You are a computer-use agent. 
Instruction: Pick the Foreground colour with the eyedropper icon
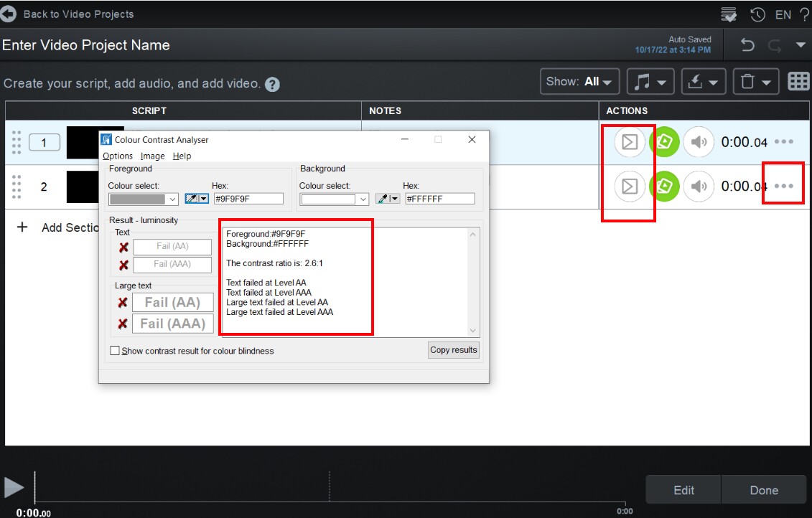click(x=192, y=199)
